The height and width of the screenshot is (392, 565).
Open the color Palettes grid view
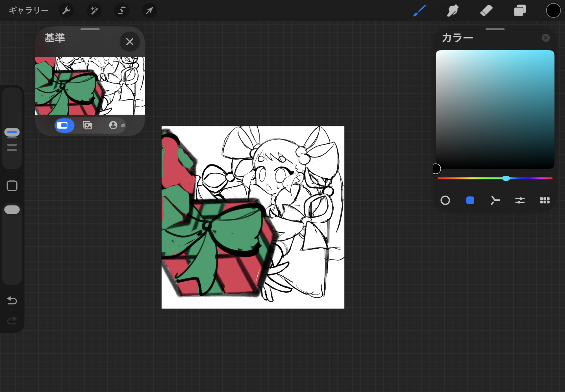[545, 200]
